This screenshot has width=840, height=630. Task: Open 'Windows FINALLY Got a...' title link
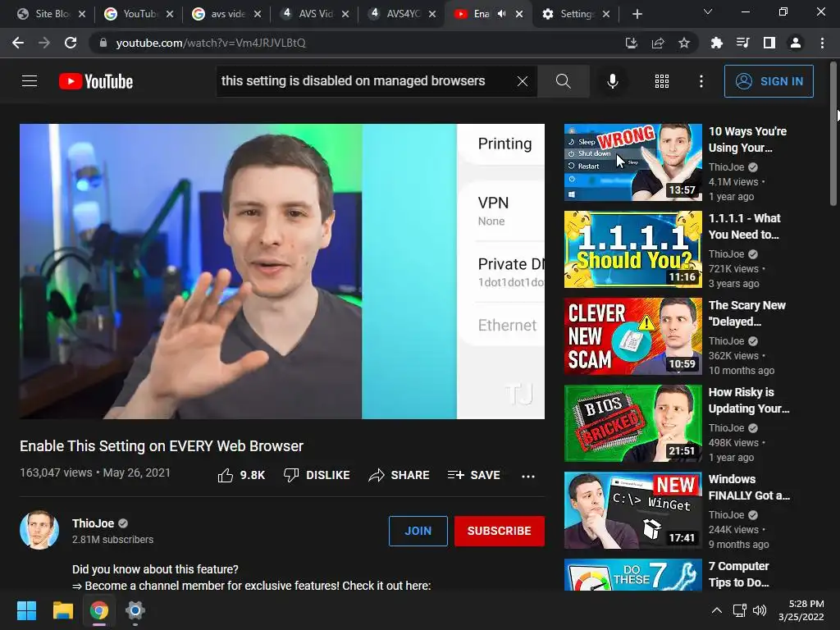pyautogui.click(x=749, y=487)
